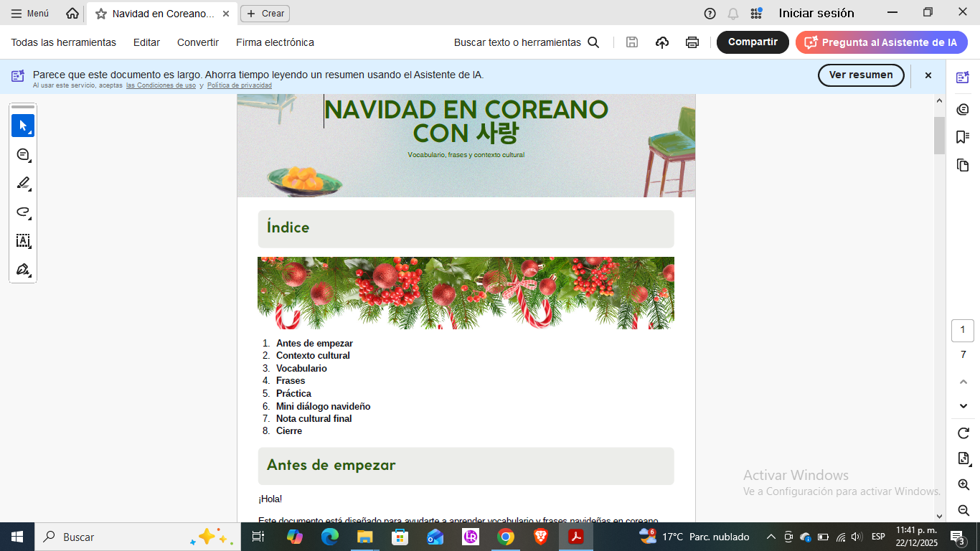This screenshot has height=551, width=980.
Task: Open the notification center icon
Action: [957, 537]
